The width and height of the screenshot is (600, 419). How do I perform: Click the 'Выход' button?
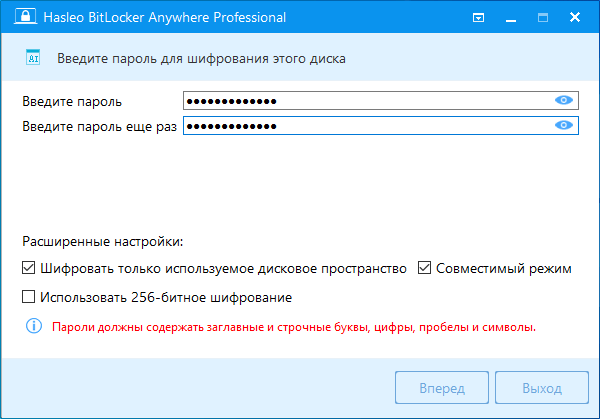(542, 388)
